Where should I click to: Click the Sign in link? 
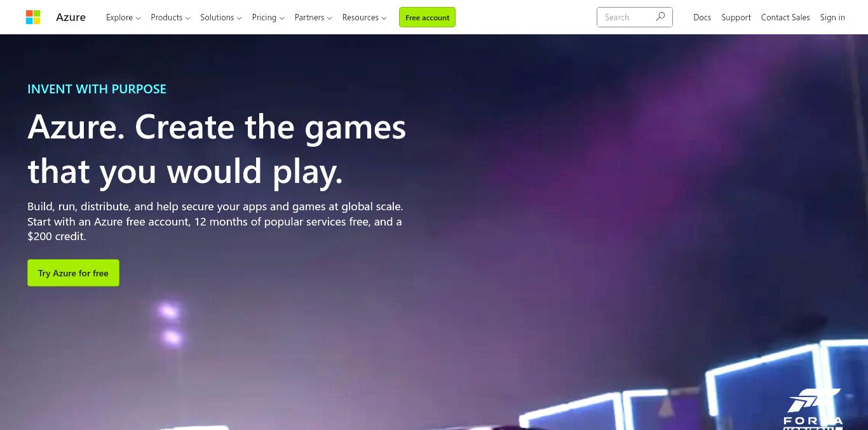click(832, 17)
